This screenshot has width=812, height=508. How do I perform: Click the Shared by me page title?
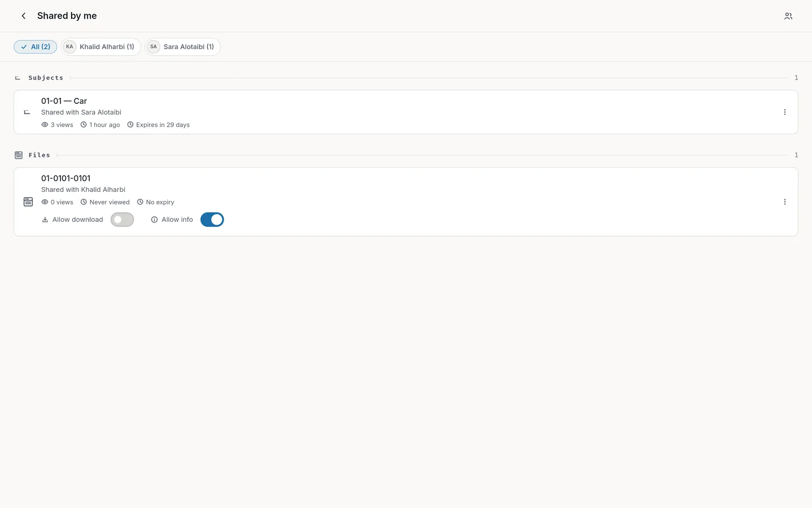67,16
